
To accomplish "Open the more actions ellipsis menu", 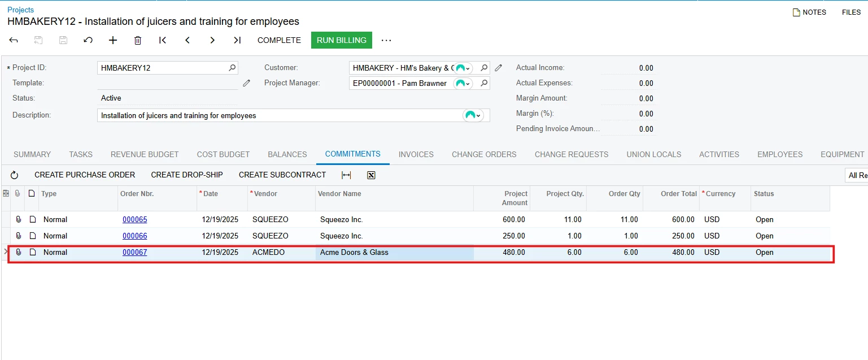I will pos(386,40).
